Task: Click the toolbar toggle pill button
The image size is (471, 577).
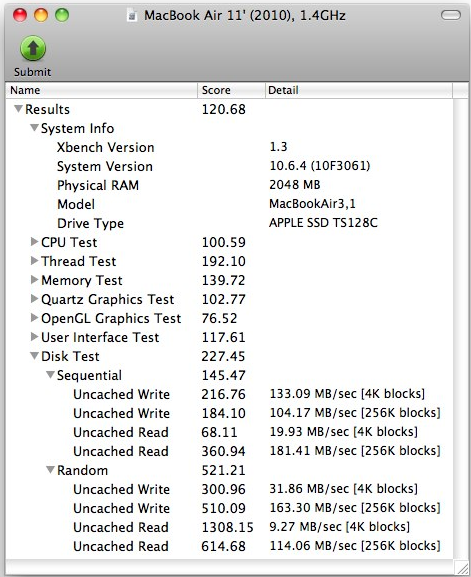Action: pos(450,15)
